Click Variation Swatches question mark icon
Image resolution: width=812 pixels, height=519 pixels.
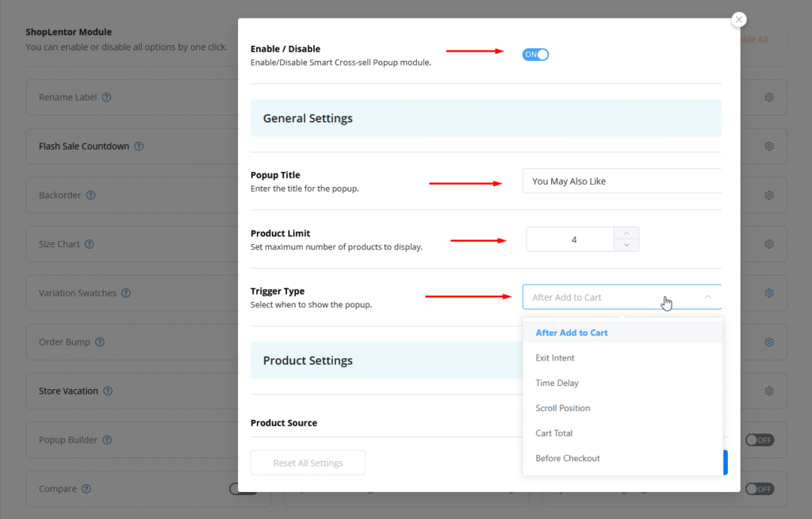126,293
